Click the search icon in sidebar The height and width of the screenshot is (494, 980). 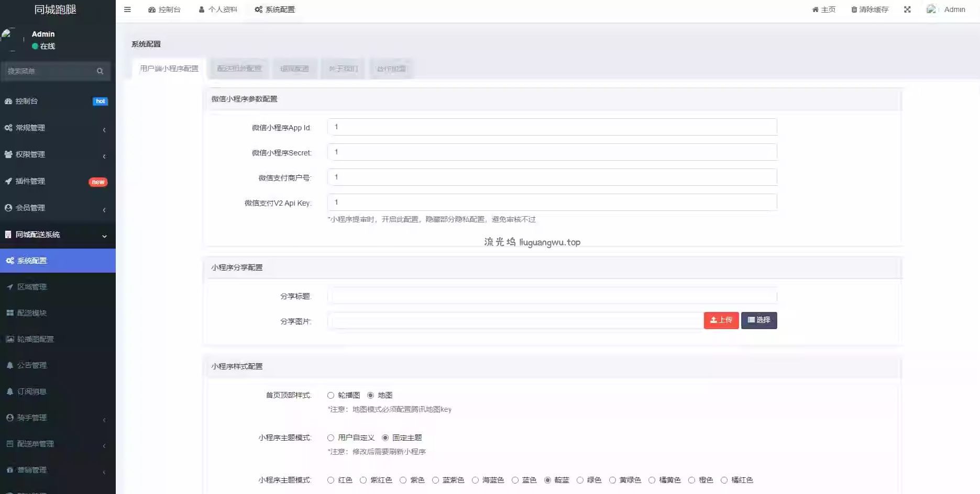[100, 71]
